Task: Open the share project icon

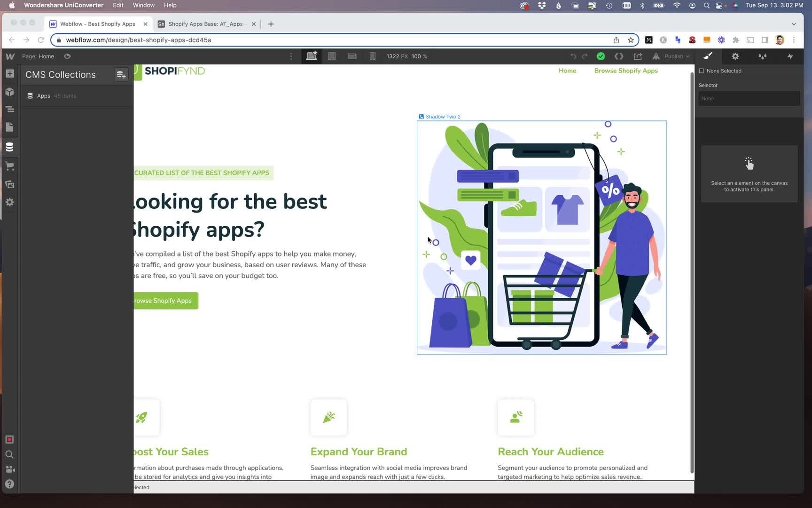Action: 638,56
